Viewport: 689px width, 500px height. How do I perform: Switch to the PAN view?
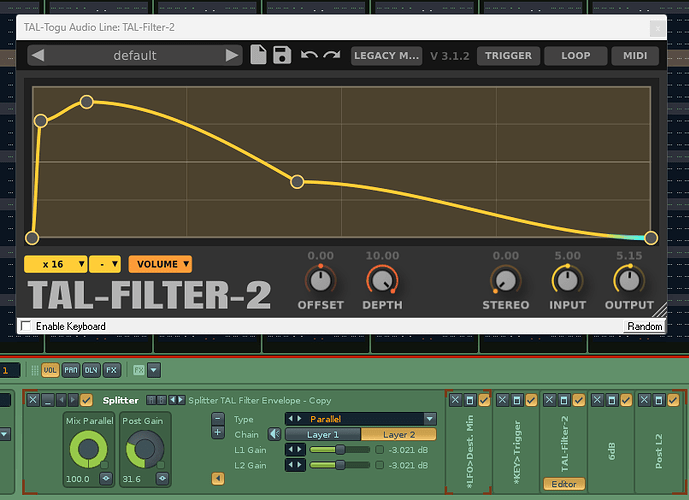click(71, 370)
